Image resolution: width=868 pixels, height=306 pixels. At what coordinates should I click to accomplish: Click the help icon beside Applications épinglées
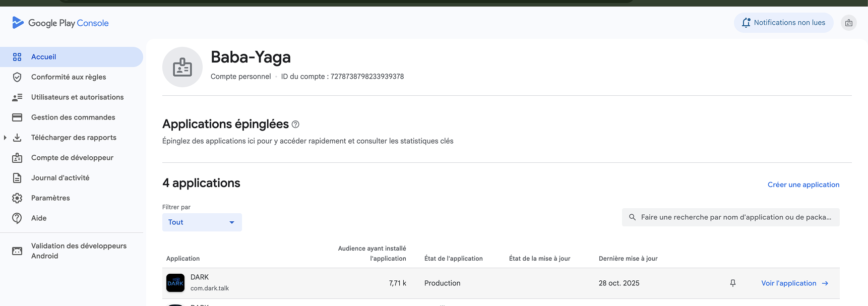pos(295,125)
